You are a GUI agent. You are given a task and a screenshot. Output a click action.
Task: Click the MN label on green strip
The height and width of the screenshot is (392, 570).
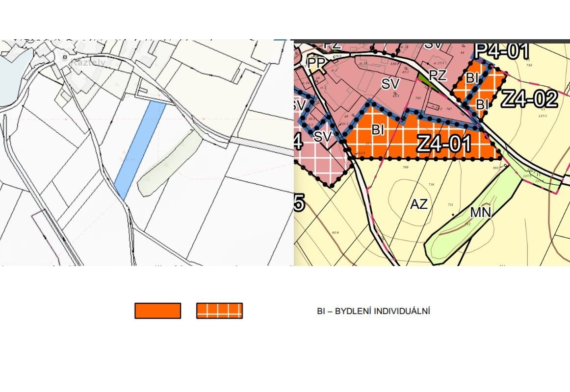480,212
